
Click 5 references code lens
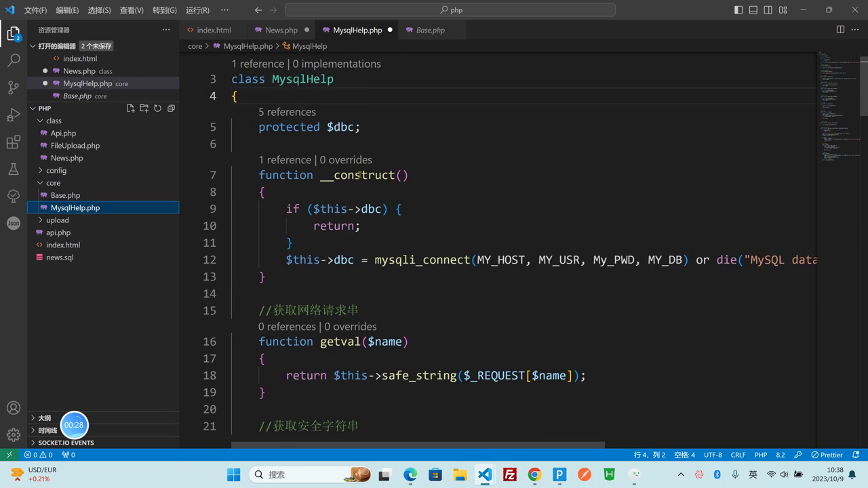point(287,112)
